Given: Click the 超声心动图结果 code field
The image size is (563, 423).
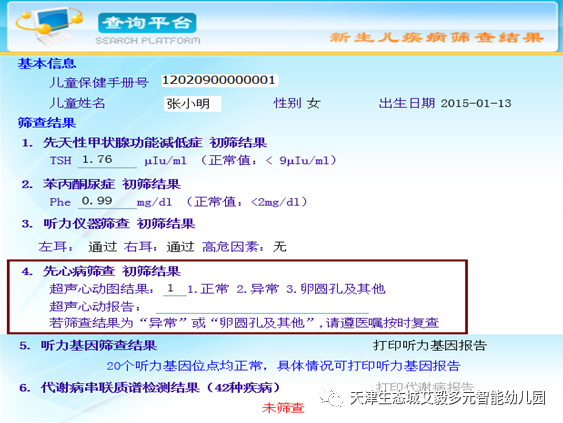Looking at the screenshot, I should tap(175, 289).
